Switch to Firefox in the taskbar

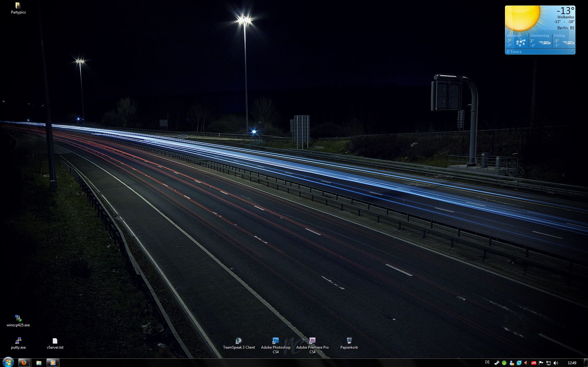pyautogui.click(x=24, y=363)
